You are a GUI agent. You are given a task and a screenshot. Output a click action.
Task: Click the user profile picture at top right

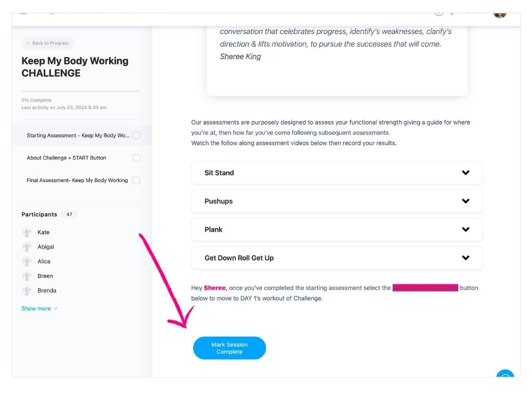(500, 13)
